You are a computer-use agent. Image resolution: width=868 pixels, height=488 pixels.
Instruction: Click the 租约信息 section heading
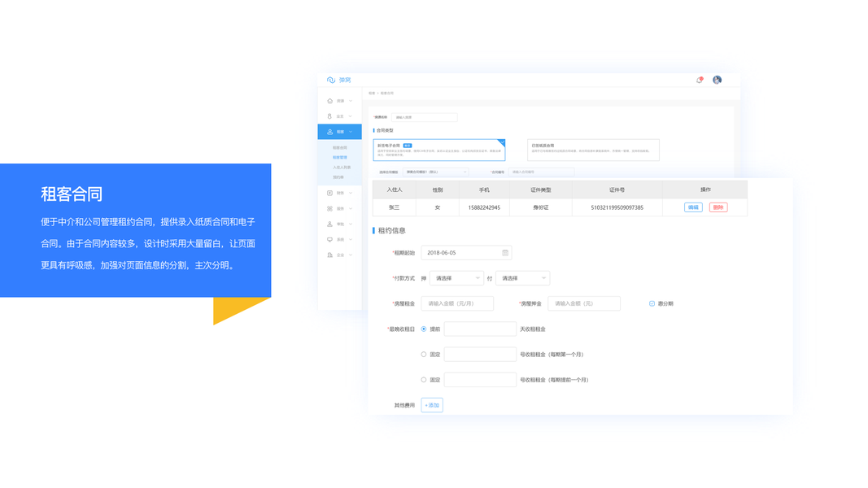pos(391,231)
